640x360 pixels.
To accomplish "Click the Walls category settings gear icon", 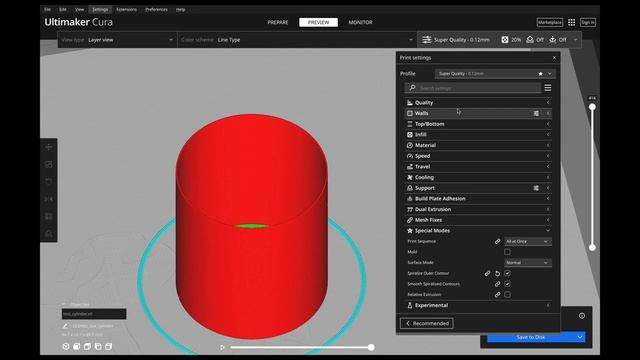I will tap(536, 113).
